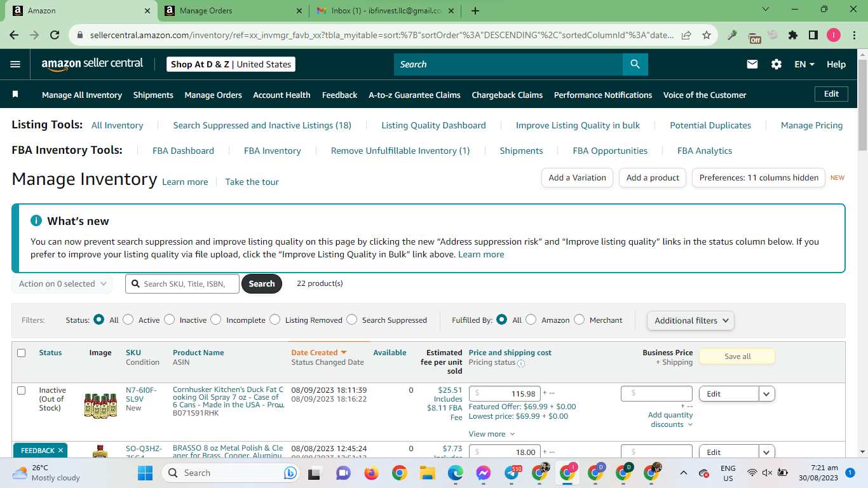Click the pricing status info icon
Viewport: 868px width, 488px height.
pyautogui.click(x=521, y=363)
